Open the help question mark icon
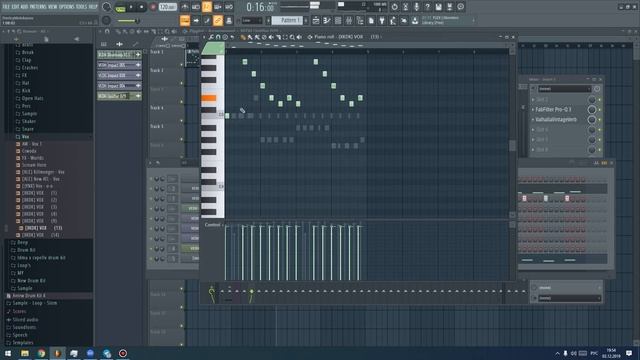This screenshot has width=640, height=360. [427, 7]
